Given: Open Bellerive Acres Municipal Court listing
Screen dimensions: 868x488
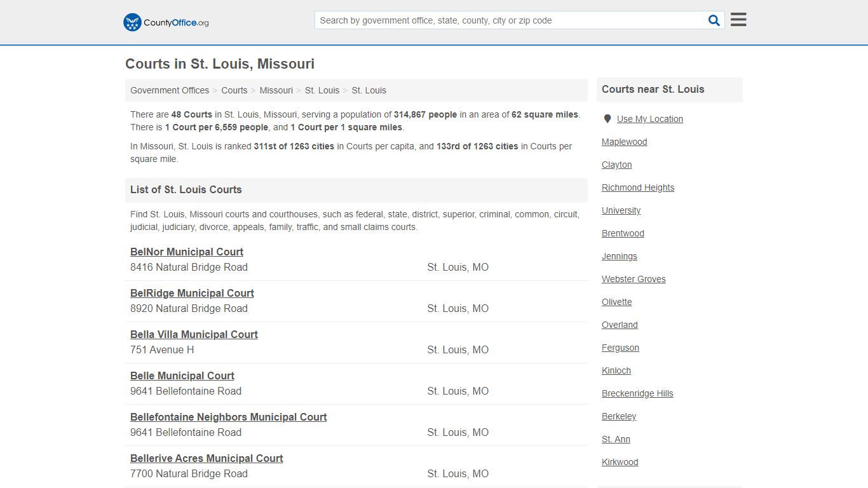Looking at the screenshot, I should (207, 458).
